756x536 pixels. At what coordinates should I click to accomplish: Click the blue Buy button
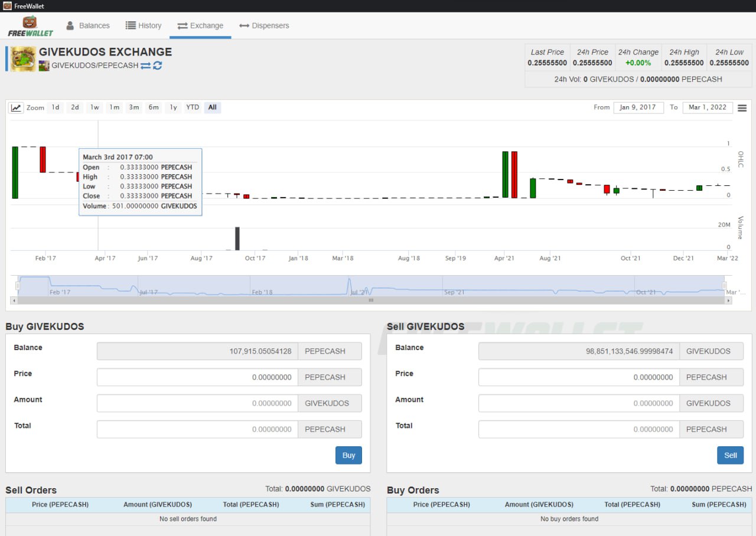click(x=348, y=455)
